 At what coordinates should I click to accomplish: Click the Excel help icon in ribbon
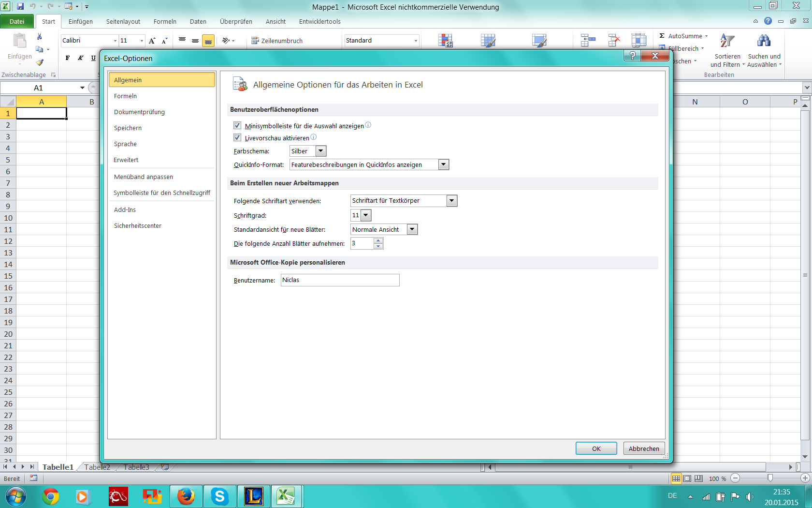(x=768, y=21)
